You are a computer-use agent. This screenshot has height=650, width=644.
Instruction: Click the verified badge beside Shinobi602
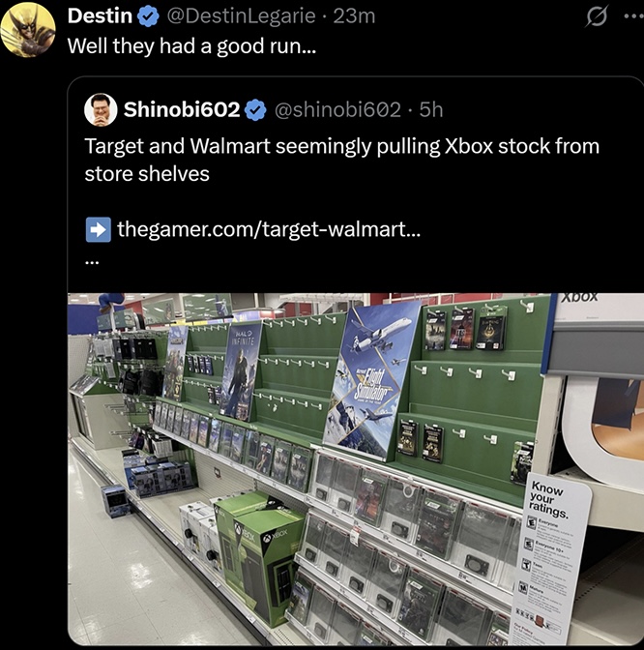point(255,109)
